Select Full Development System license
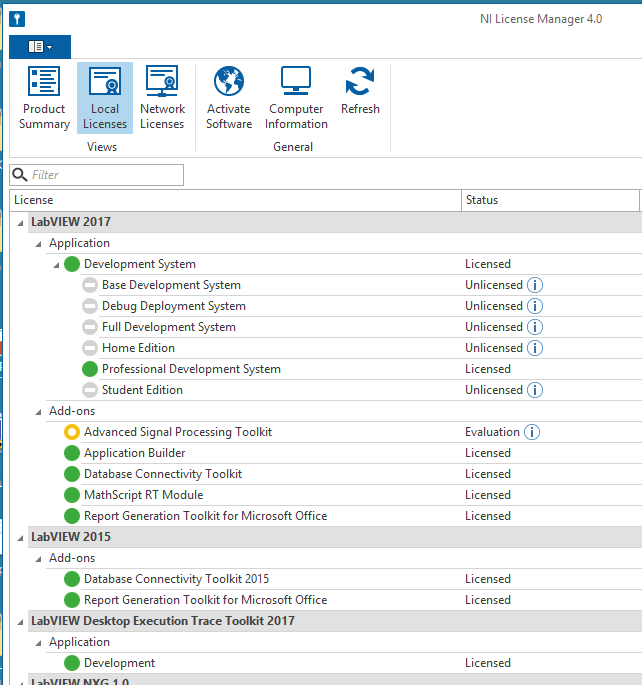This screenshot has height=685, width=642. pyautogui.click(x=169, y=327)
